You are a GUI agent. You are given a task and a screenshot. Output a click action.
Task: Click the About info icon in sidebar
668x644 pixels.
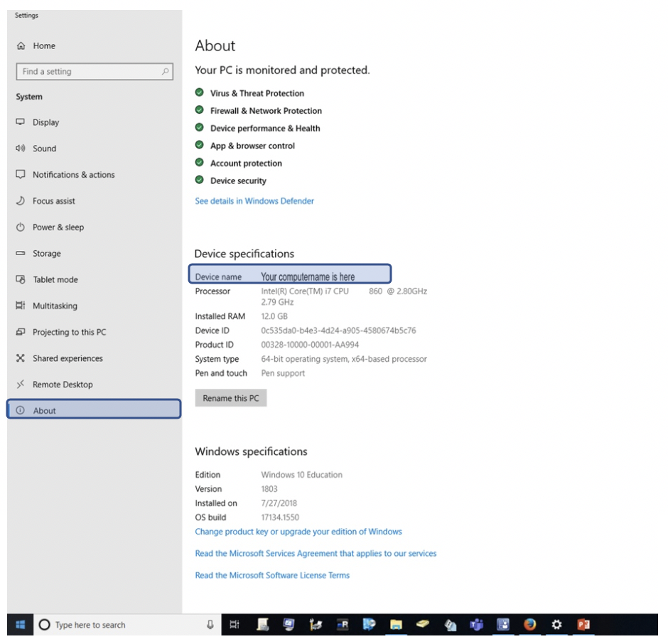tap(21, 410)
